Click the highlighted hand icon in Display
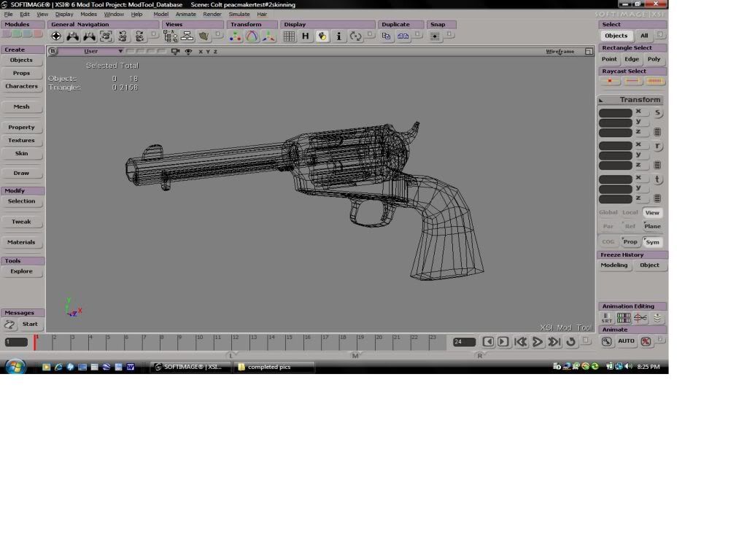 tap(322, 36)
